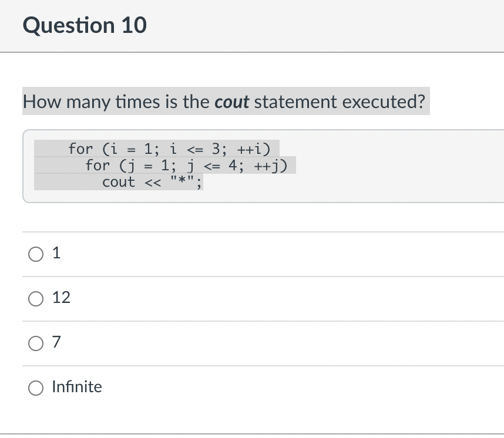Click the answer label 'Infinite'
This screenshot has height=438, width=504.
coord(77,386)
